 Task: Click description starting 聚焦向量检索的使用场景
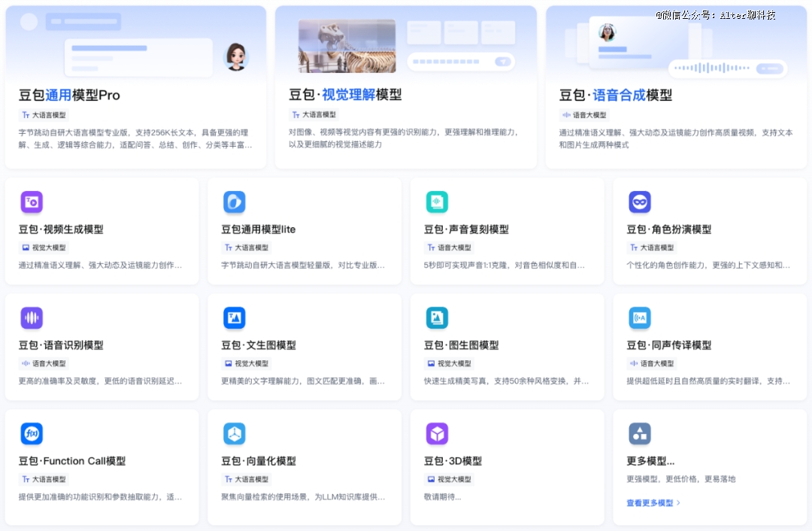[x=303, y=497]
